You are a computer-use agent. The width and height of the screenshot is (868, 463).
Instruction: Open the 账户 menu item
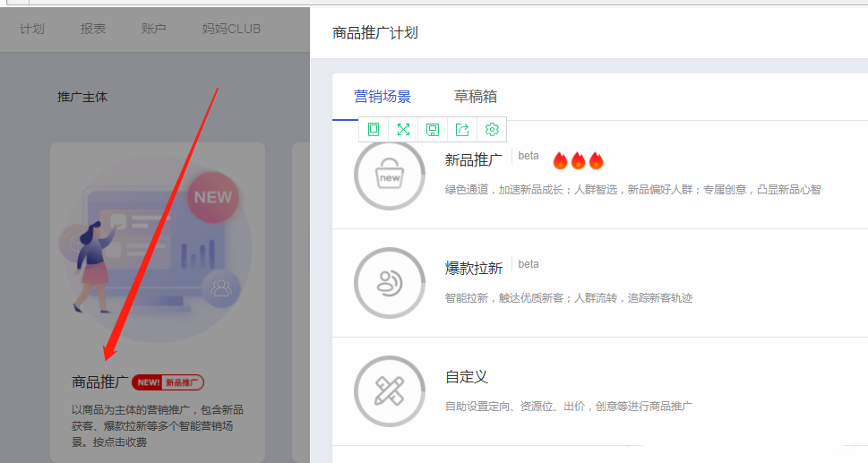pyautogui.click(x=154, y=29)
